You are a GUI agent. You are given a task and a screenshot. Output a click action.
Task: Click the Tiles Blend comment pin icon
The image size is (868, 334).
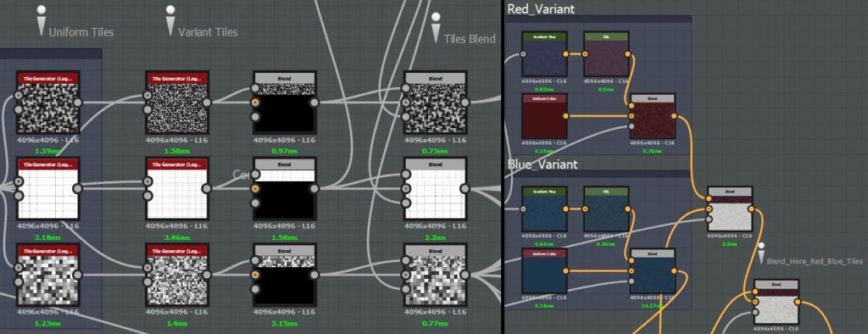click(437, 28)
